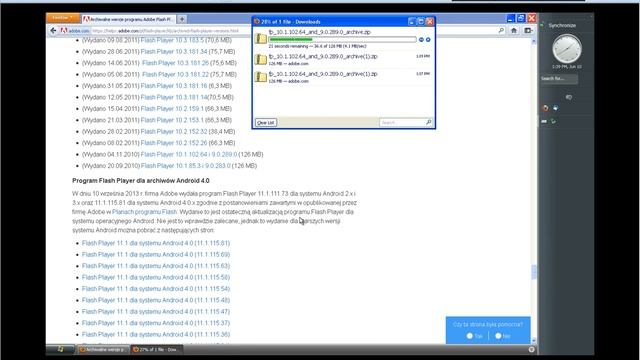Open Flash Player 10.2.152.32 link
The height and width of the screenshot is (360, 640).
click(x=174, y=131)
